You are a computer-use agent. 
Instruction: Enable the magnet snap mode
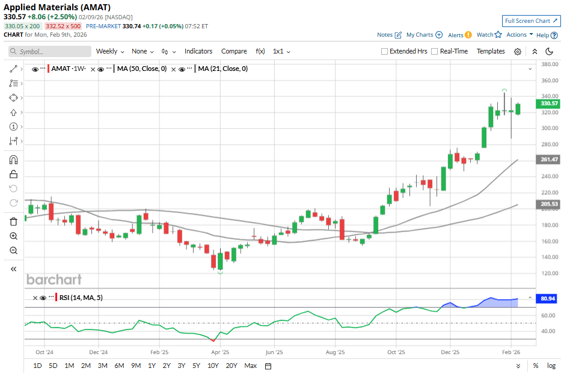pos(13,160)
